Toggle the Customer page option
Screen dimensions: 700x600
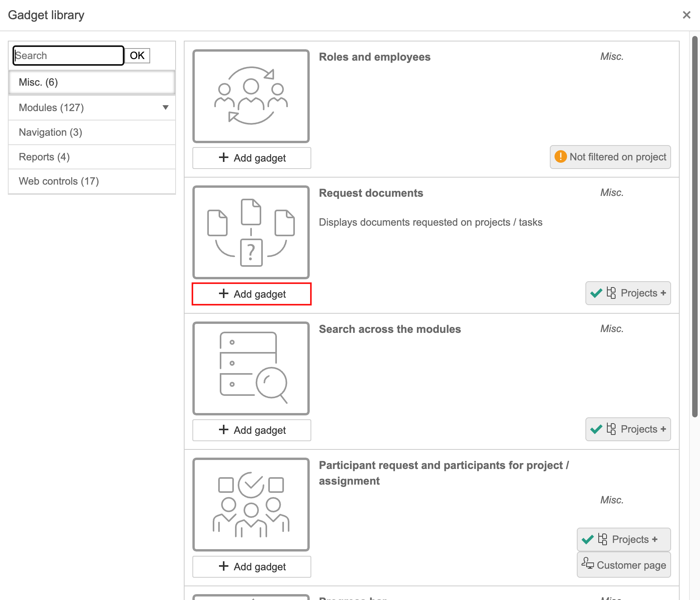tap(623, 565)
